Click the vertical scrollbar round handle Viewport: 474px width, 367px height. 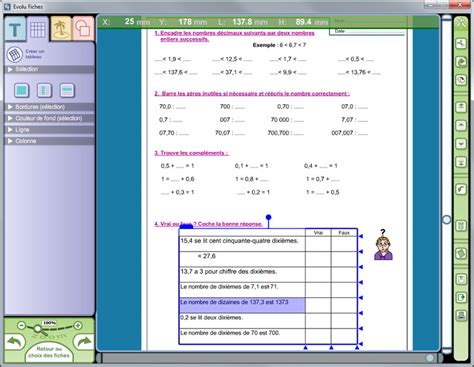pyautogui.click(x=447, y=219)
